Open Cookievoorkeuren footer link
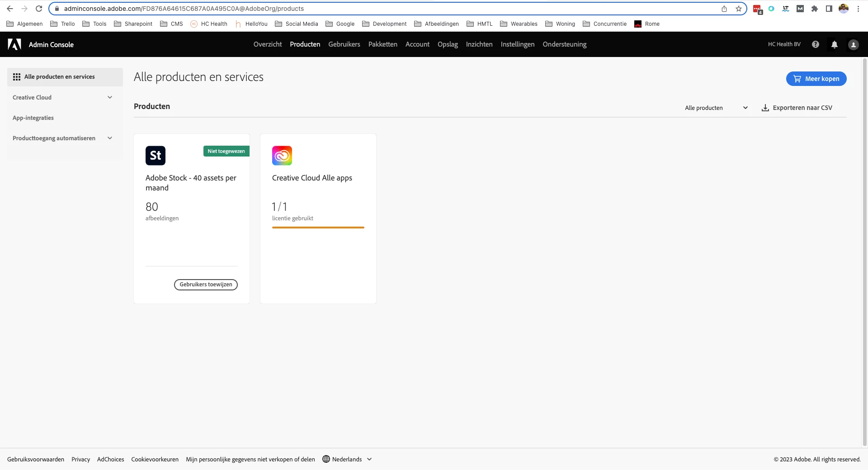 [155, 459]
